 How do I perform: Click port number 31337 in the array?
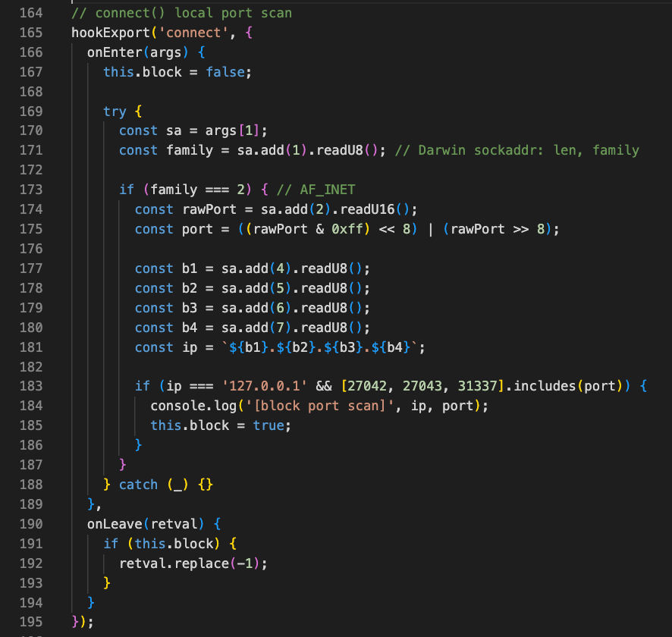pyautogui.click(x=477, y=385)
